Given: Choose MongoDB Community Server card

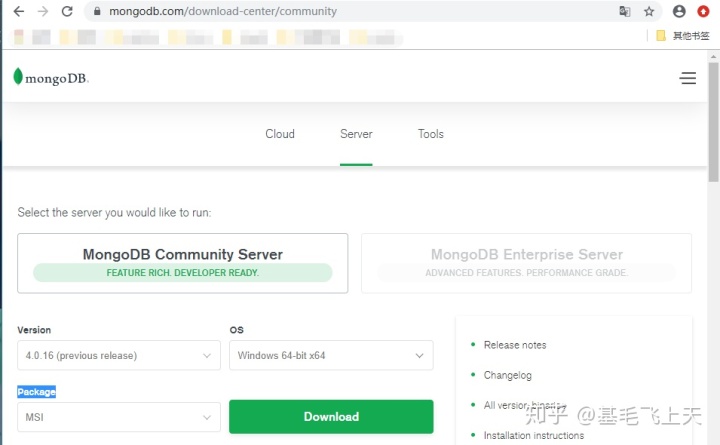Looking at the screenshot, I should pos(183,263).
